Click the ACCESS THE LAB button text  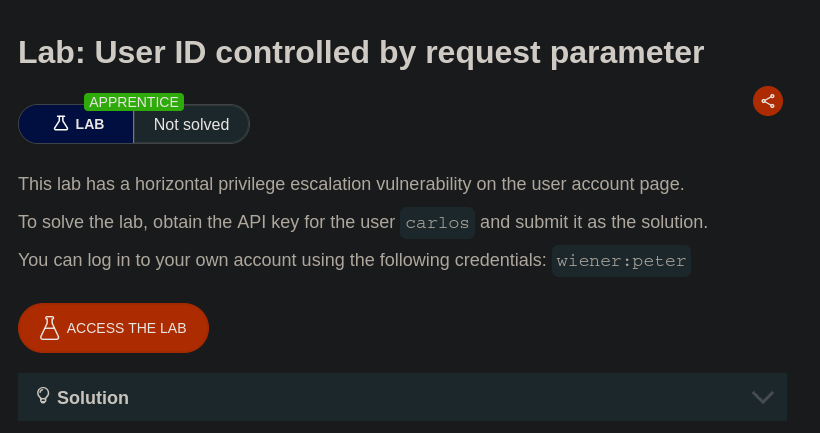(126, 328)
